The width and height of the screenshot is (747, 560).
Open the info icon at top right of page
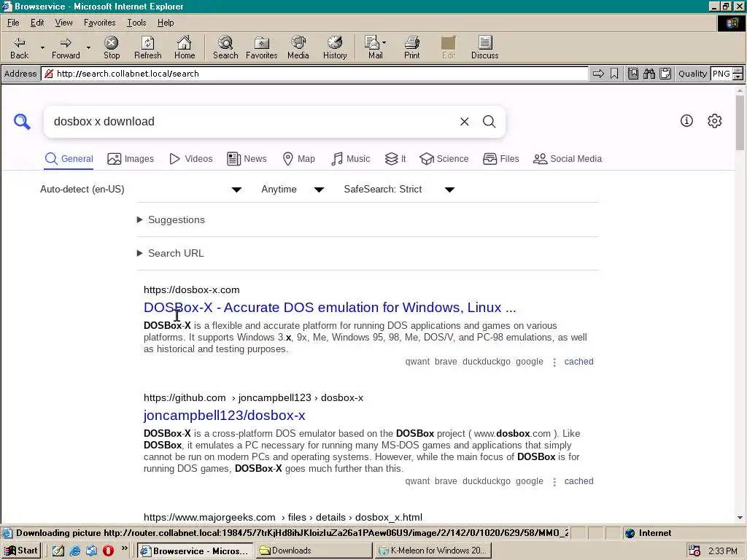[x=686, y=121]
